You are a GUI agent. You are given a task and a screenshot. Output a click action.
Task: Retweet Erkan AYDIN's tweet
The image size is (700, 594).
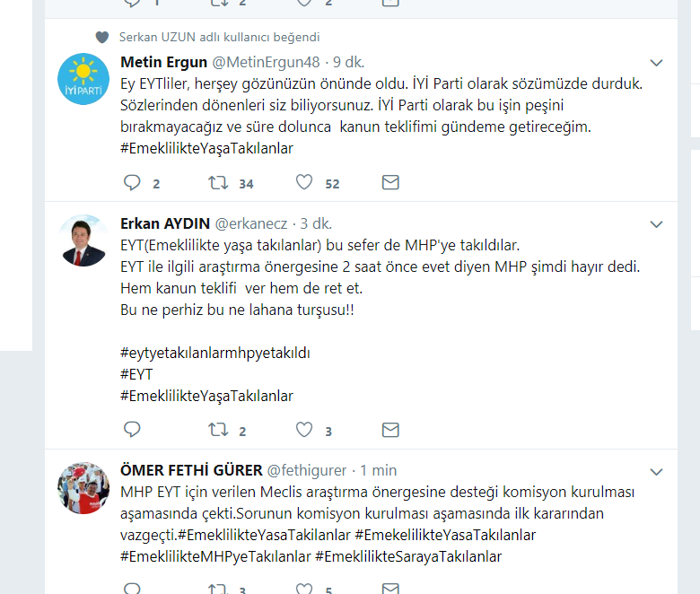tap(217, 430)
